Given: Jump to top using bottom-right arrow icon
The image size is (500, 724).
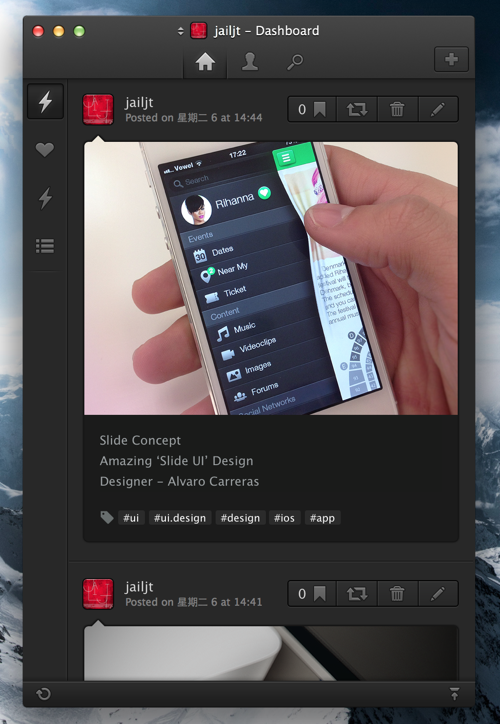Looking at the screenshot, I should pos(454,694).
